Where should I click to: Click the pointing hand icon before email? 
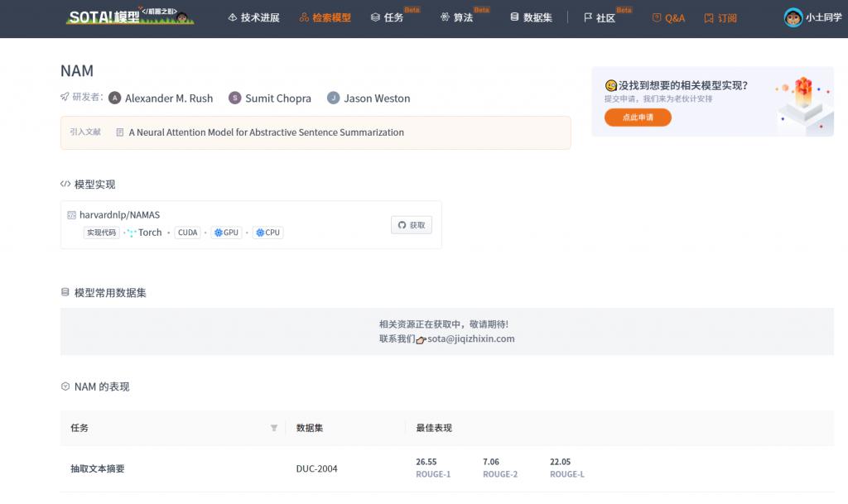[x=422, y=340]
